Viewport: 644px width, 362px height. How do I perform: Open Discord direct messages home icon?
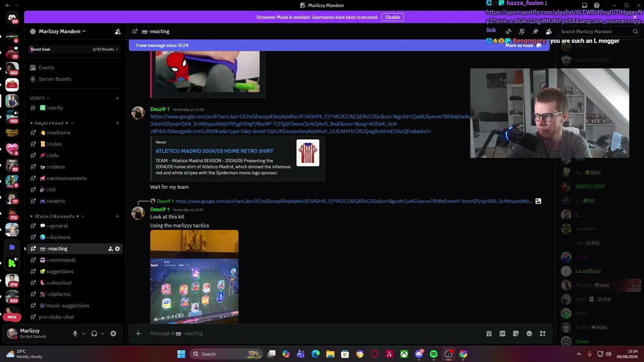(12, 18)
